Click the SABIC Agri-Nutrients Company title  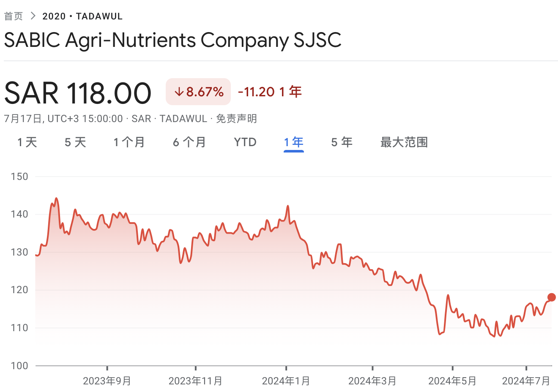coord(172,41)
